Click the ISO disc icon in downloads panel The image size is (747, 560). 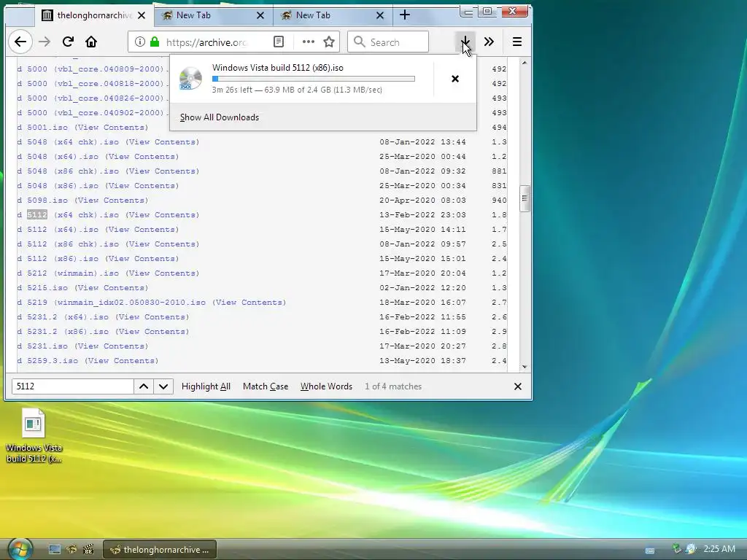click(x=190, y=79)
